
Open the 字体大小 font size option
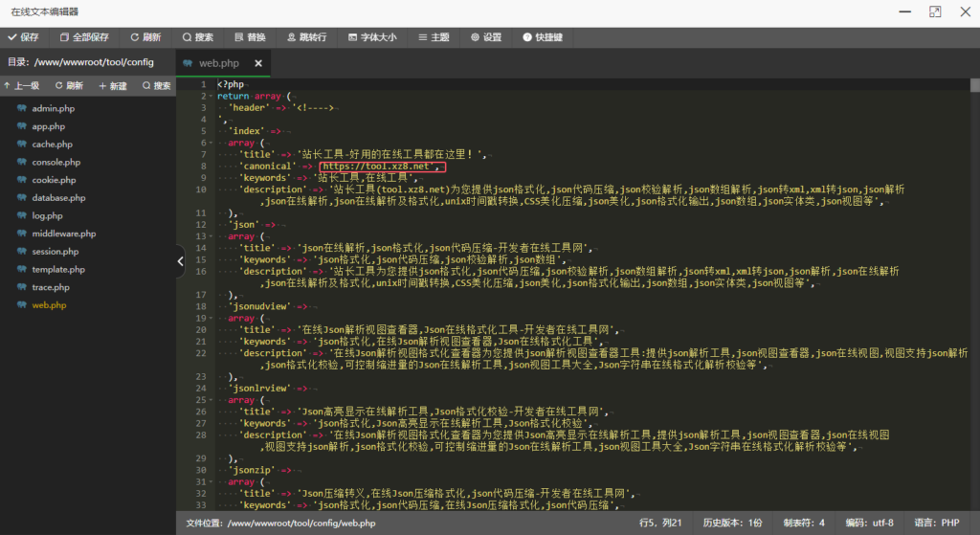point(372,37)
